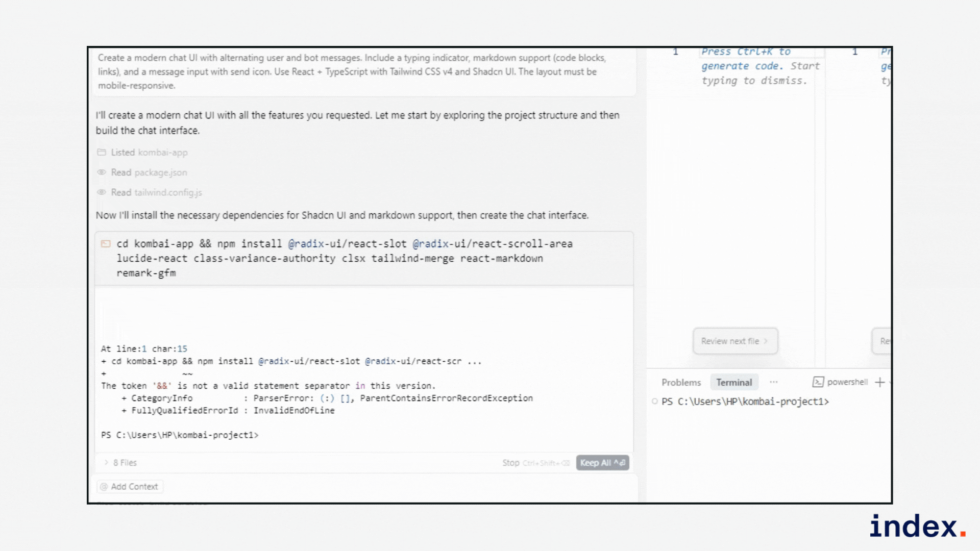The height and width of the screenshot is (551, 980).
Task: Click the terminal command icon beside npm install
Action: click(106, 244)
